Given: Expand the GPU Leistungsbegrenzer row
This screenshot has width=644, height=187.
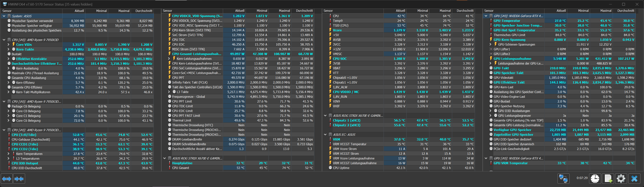Looking at the screenshot, I should click(x=491, y=116).
